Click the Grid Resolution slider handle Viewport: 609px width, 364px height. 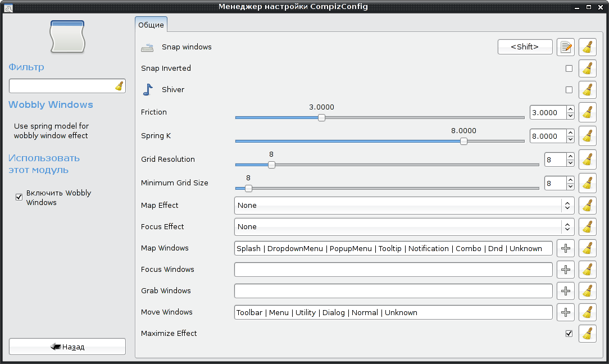point(271,165)
